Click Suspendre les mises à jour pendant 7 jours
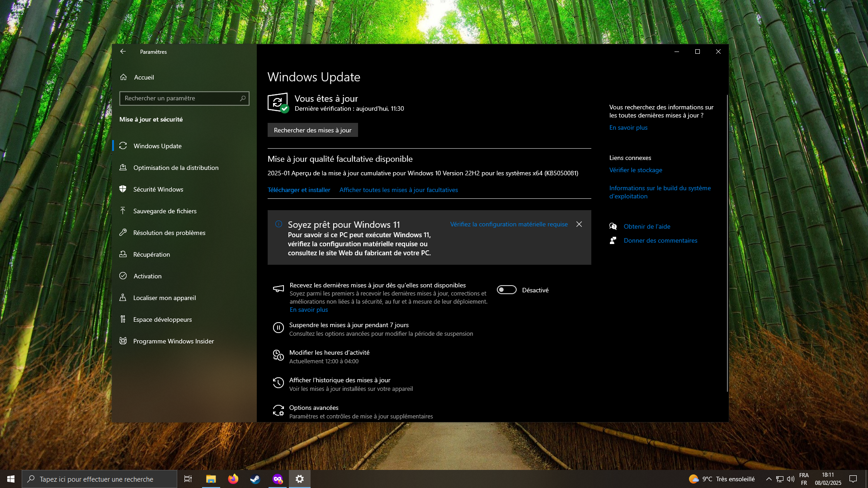Image resolution: width=868 pixels, height=488 pixels. click(349, 325)
